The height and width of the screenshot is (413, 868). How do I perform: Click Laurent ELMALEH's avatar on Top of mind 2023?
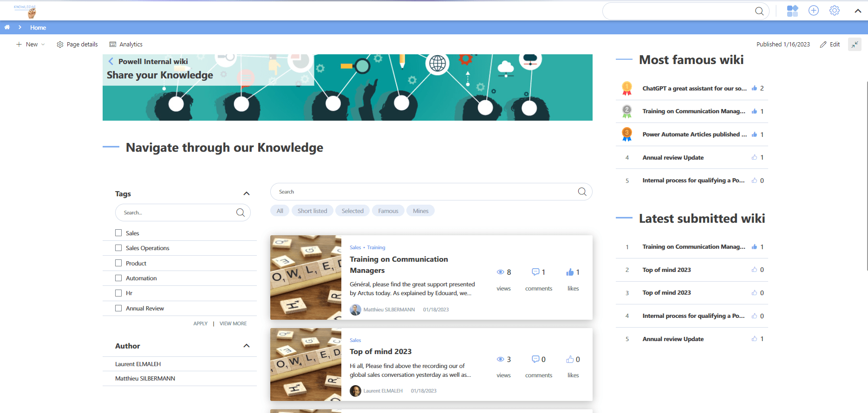[355, 391]
